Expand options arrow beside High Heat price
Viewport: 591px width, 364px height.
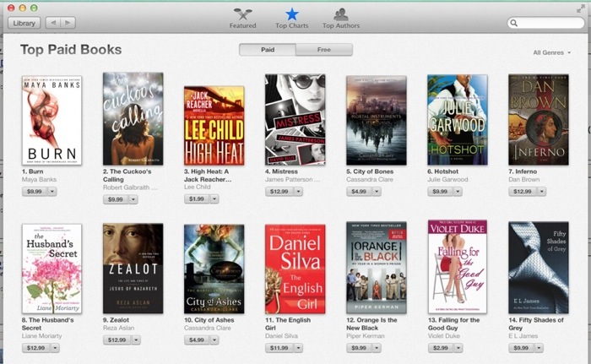click(x=214, y=198)
